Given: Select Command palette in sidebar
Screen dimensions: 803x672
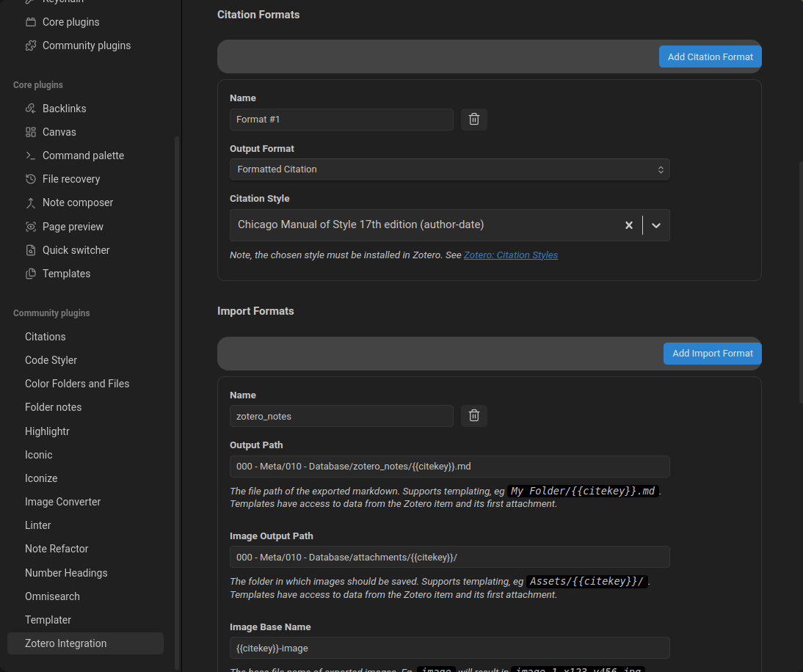Looking at the screenshot, I should tap(83, 156).
